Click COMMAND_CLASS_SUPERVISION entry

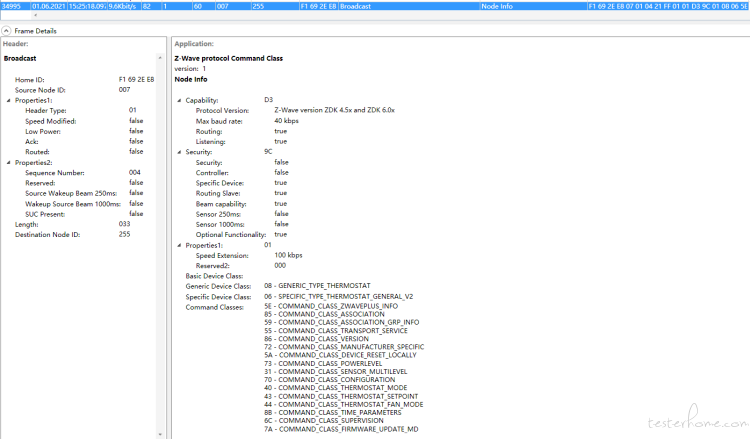(324, 421)
